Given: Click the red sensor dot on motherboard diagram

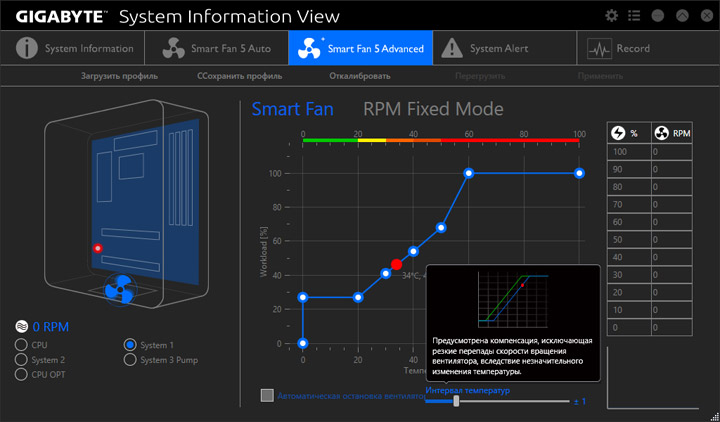Looking at the screenshot, I should tap(97, 248).
